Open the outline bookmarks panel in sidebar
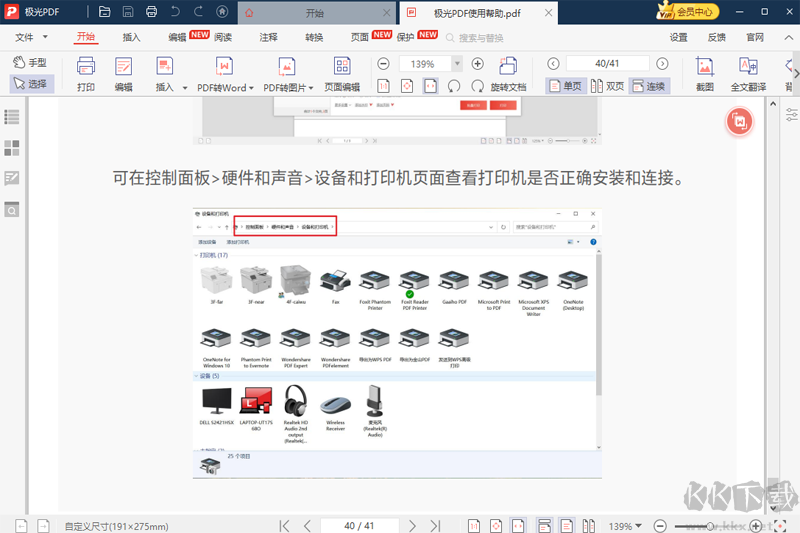The height and width of the screenshot is (533, 800). pyautogui.click(x=12, y=117)
